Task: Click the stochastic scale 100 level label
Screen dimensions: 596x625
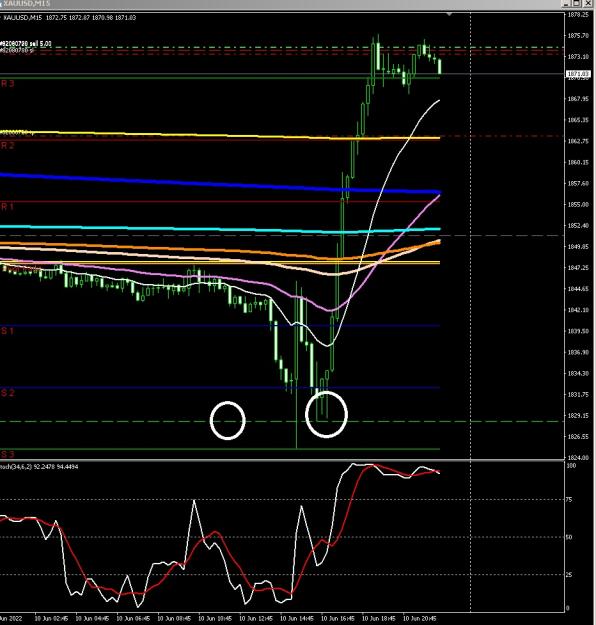Action: pos(571,466)
